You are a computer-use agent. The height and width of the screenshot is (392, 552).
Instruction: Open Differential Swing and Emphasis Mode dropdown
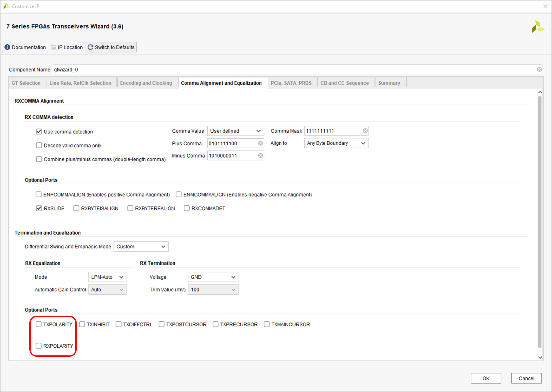pyautogui.click(x=141, y=247)
